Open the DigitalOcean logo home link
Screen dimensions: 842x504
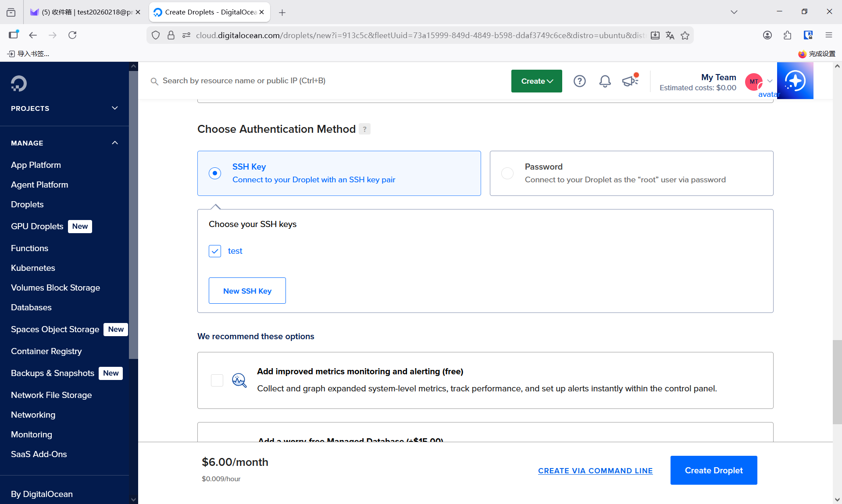point(19,83)
